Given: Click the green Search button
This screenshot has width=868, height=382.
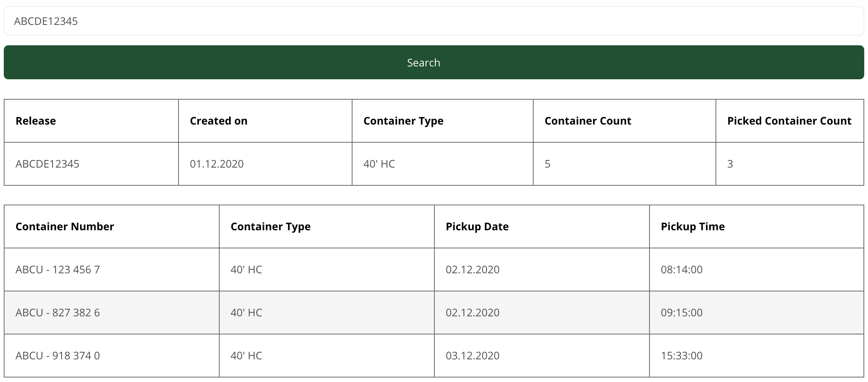Looking at the screenshot, I should coord(434,62).
